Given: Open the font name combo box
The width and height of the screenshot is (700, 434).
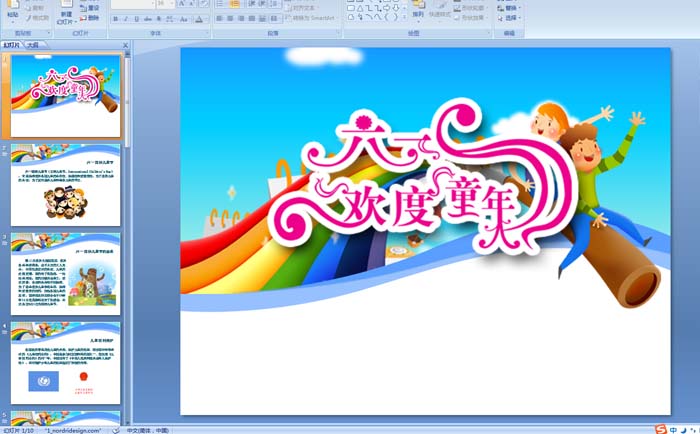Looking at the screenshot, I should click(x=133, y=4).
